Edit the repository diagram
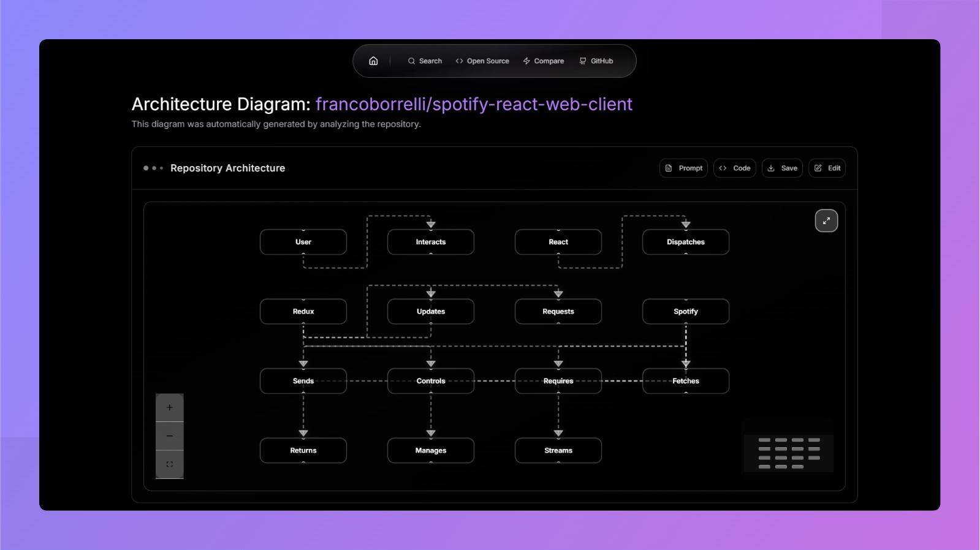Image resolution: width=980 pixels, height=550 pixels. pyautogui.click(x=827, y=168)
